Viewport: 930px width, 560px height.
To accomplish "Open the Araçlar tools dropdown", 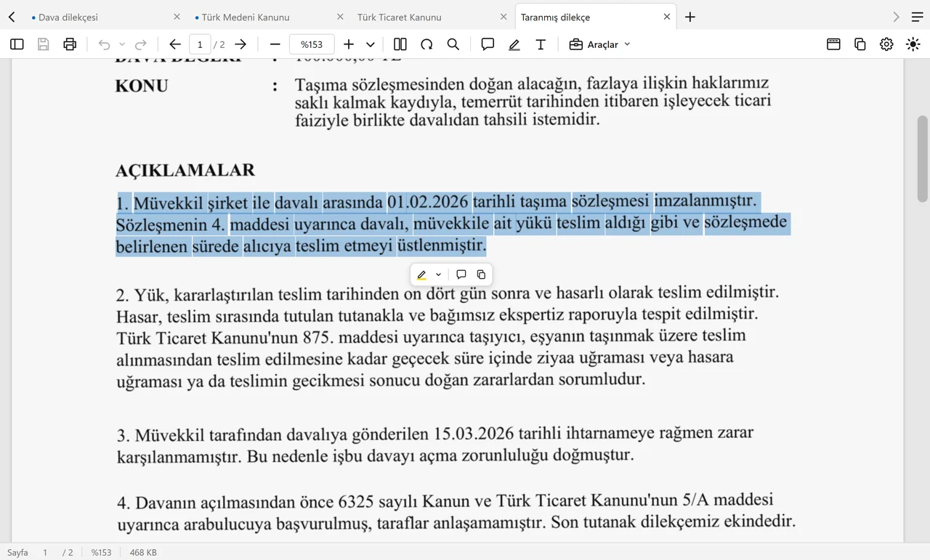I will pyautogui.click(x=599, y=44).
